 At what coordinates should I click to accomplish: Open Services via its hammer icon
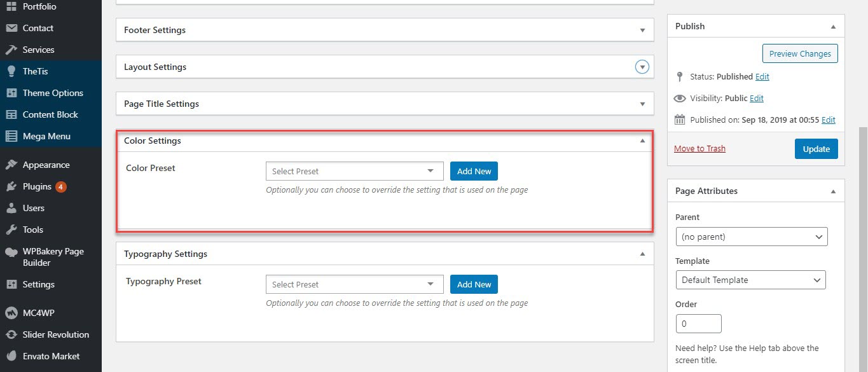point(11,50)
